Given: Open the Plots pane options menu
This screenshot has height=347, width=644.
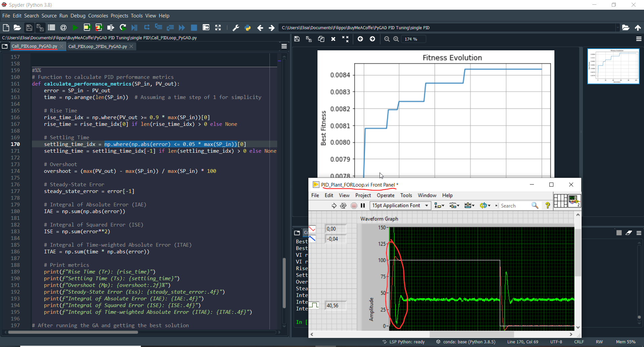Looking at the screenshot, I should (x=639, y=39).
